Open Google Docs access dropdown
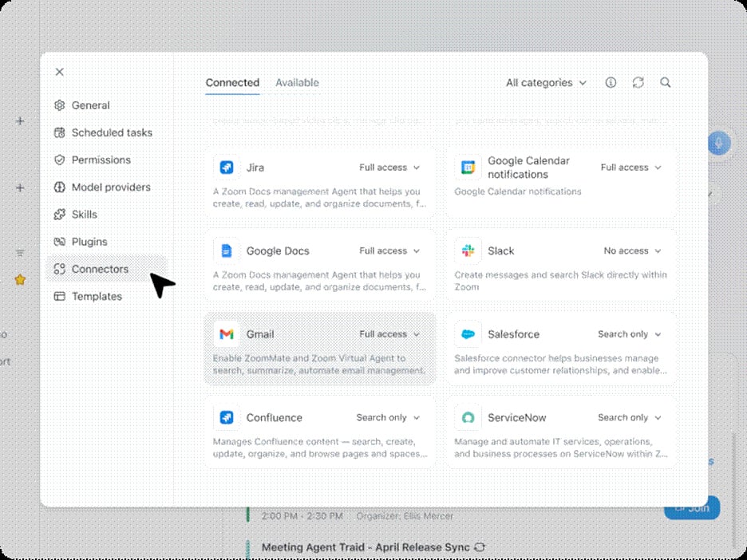This screenshot has height=560, width=747. pyautogui.click(x=389, y=251)
